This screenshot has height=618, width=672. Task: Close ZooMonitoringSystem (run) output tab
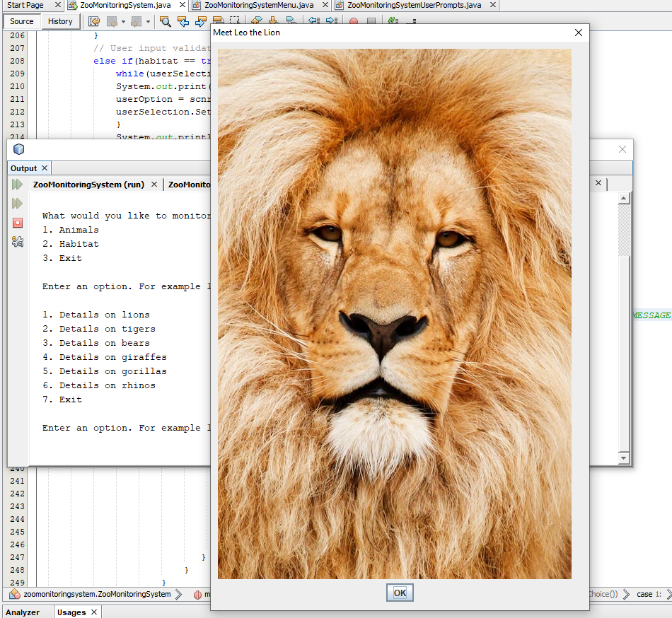pos(154,184)
